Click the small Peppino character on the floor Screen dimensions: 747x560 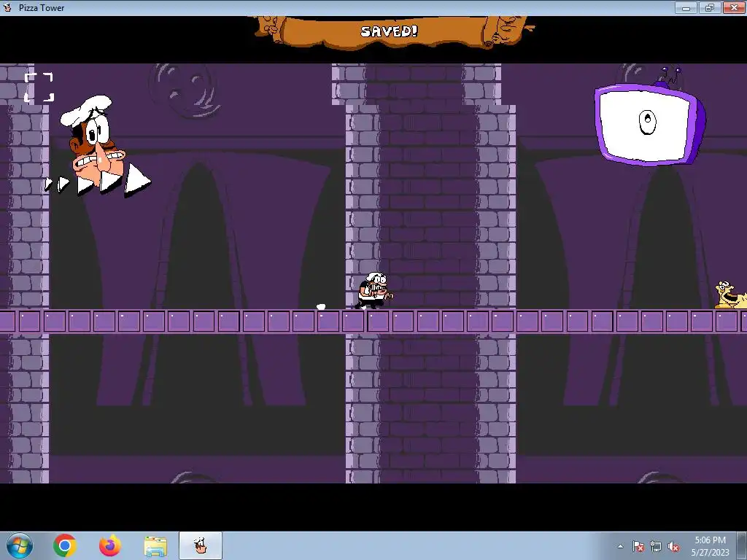[x=374, y=290]
